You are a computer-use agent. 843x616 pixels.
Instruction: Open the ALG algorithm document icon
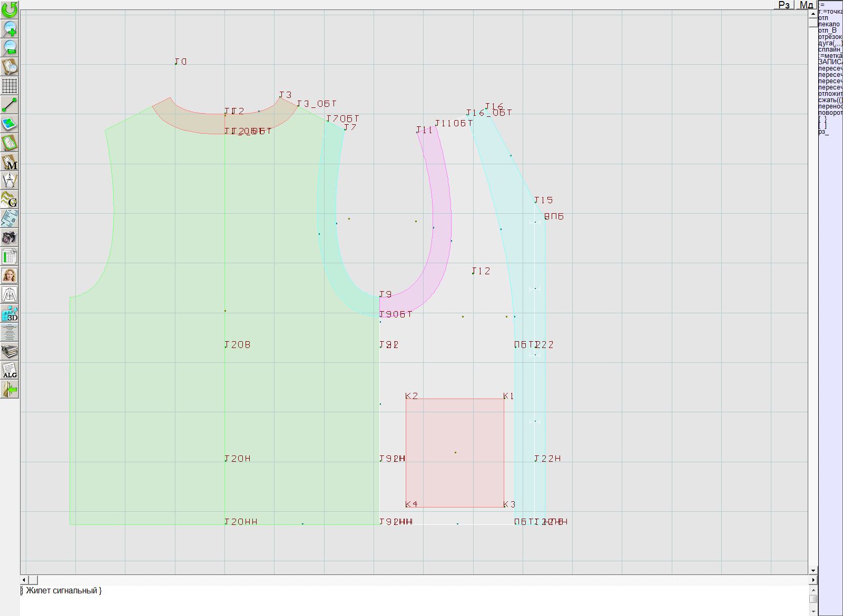pyautogui.click(x=9, y=371)
